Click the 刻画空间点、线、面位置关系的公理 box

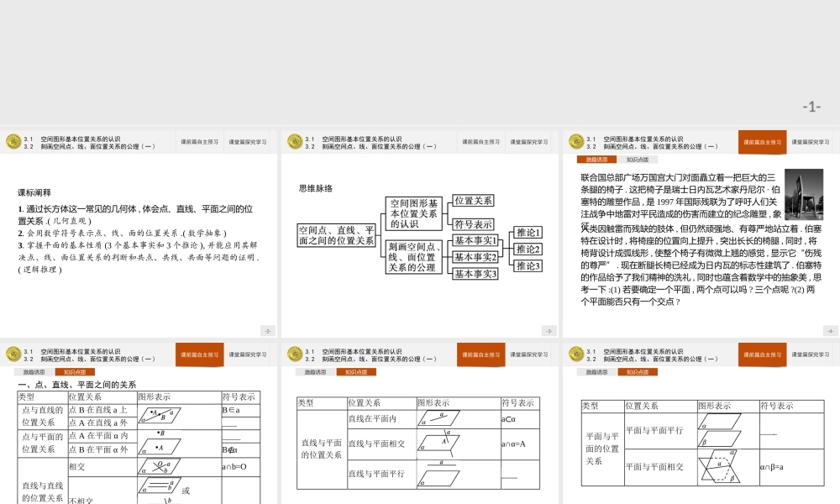pos(414,257)
